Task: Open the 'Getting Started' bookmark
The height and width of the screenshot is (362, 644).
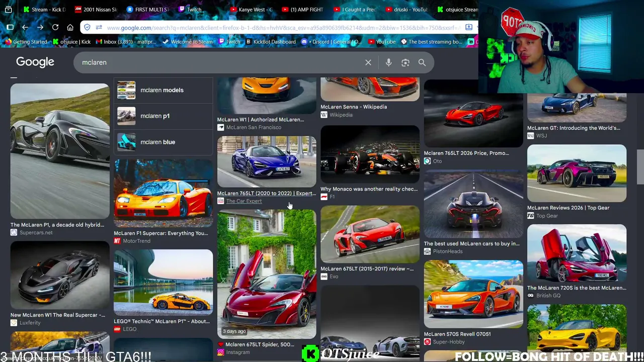Action: tap(26, 42)
